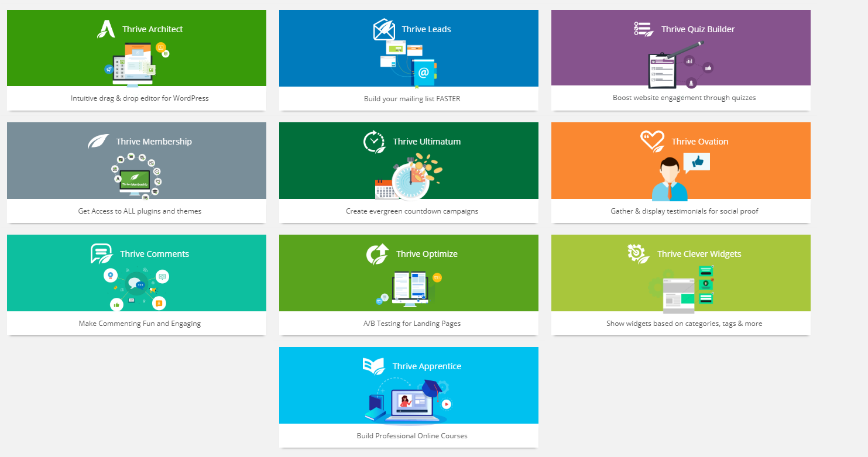Screen dimensions: 868x457
Task: Open the Clever Widgets browser illustration
Action: pos(682,289)
